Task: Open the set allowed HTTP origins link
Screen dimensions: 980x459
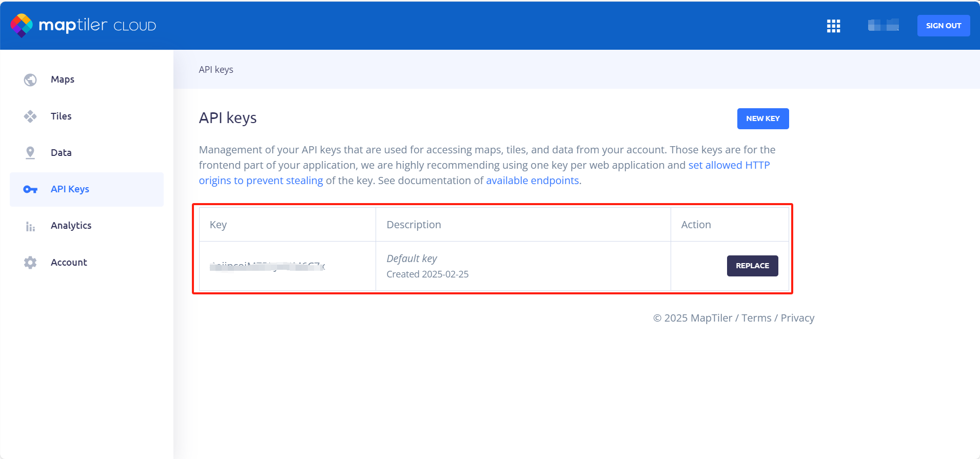Action: pyautogui.click(x=729, y=165)
